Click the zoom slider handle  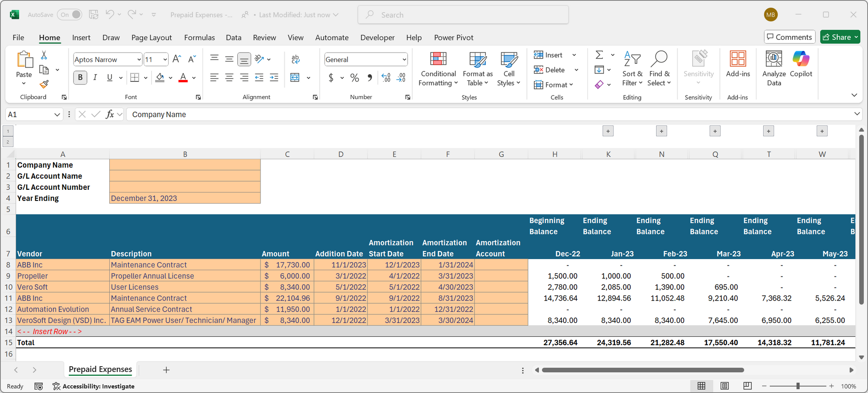coord(798,386)
